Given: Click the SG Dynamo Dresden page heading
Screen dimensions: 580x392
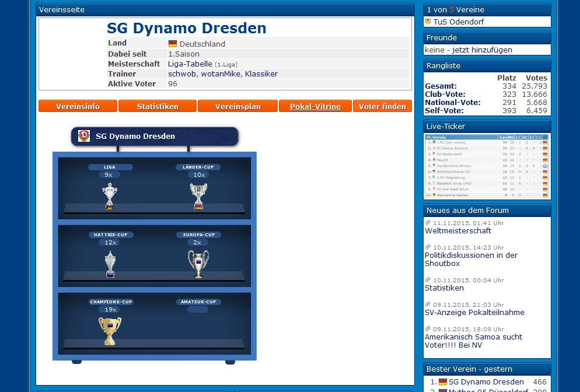Looking at the screenshot, I should [187, 28].
